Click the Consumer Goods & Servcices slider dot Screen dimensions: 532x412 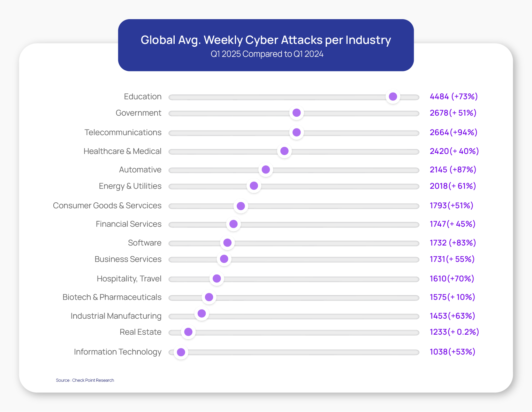[x=241, y=206]
